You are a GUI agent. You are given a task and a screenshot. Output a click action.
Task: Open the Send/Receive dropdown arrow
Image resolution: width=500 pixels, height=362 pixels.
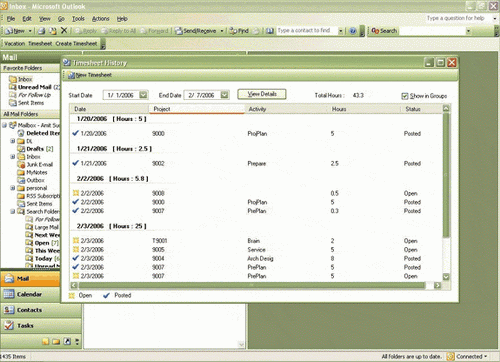point(222,31)
